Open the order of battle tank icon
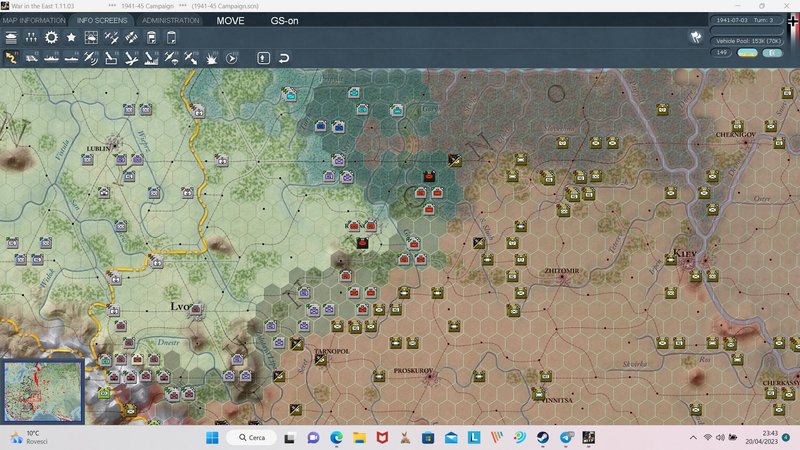Screen dimensions: 800x450 (11, 38)
